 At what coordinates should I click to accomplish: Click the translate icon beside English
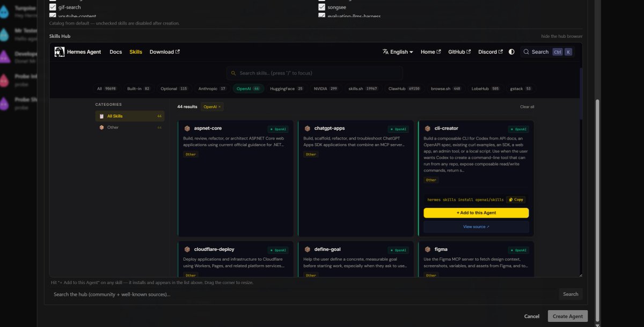click(x=385, y=52)
